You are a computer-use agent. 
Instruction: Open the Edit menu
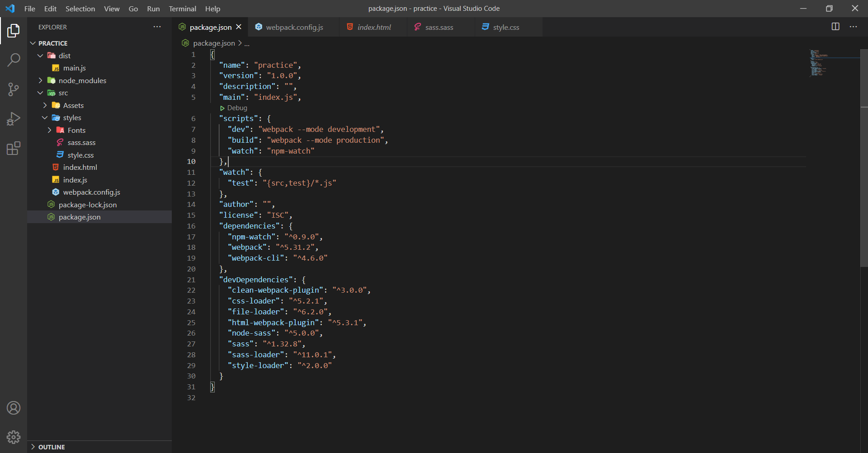point(50,9)
